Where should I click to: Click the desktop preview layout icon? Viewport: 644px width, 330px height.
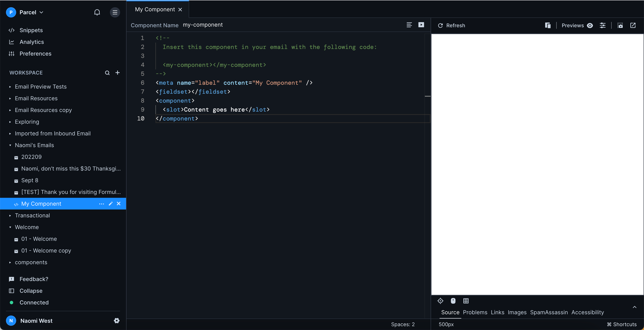click(547, 25)
